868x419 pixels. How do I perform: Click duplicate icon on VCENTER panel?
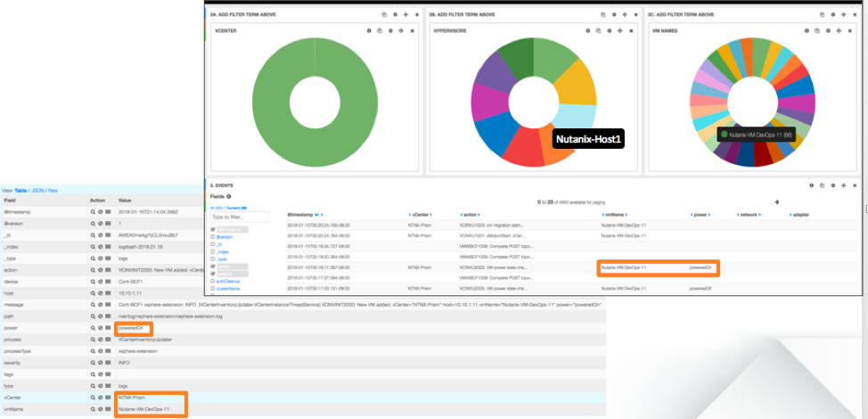[380, 31]
